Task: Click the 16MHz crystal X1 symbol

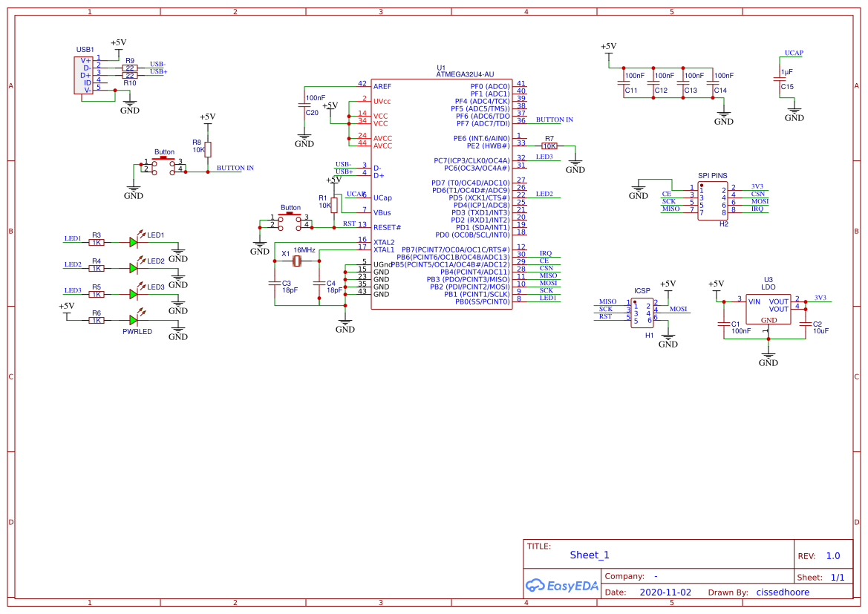Action: [296, 261]
